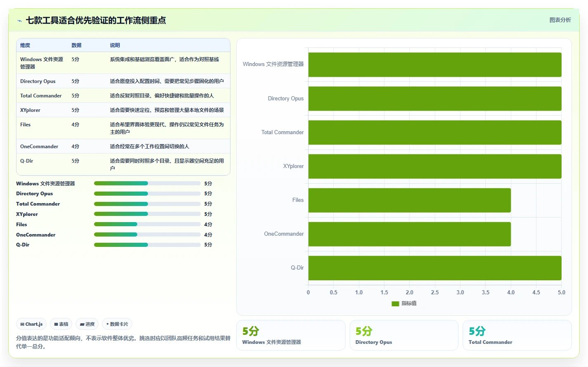This screenshot has height=367, width=588.
Task: Select the 表格 tag chip
Action: (x=61, y=324)
